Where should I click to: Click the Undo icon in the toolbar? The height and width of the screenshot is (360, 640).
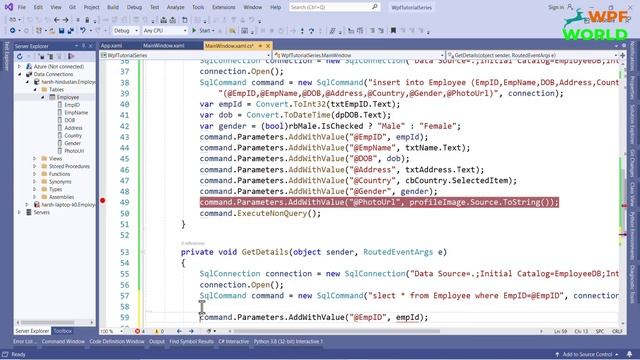pos(83,31)
